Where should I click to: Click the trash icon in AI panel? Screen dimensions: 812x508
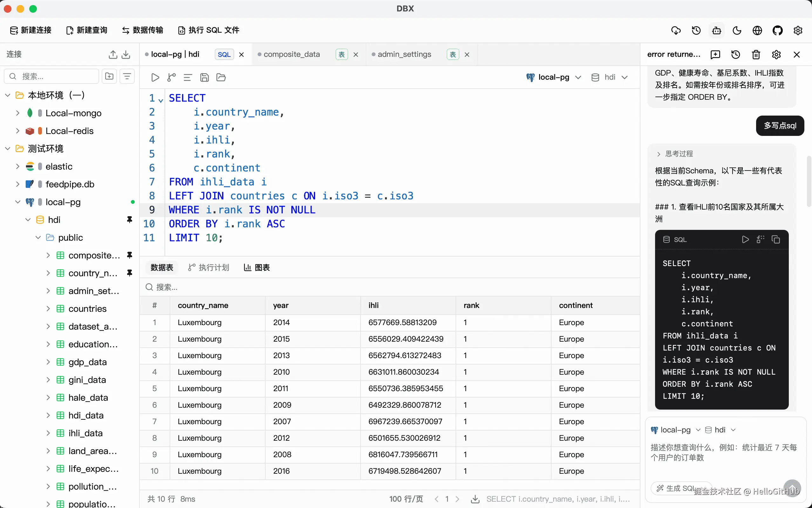click(x=756, y=54)
